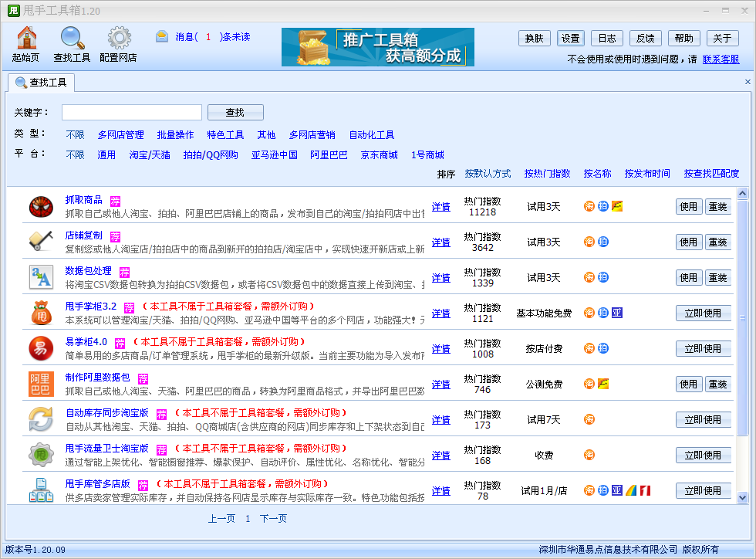The width and height of the screenshot is (756, 559).
Task: Filter type by 批量操作
Action: pyautogui.click(x=176, y=134)
